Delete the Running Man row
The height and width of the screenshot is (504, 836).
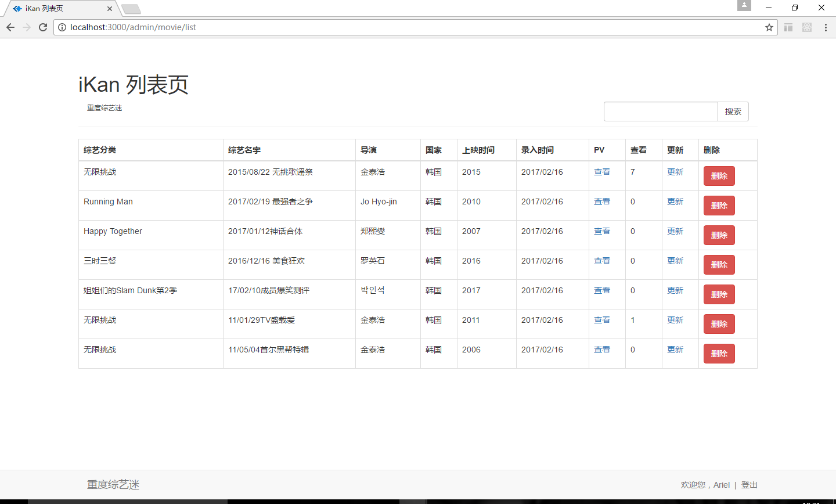pyautogui.click(x=719, y=206)
